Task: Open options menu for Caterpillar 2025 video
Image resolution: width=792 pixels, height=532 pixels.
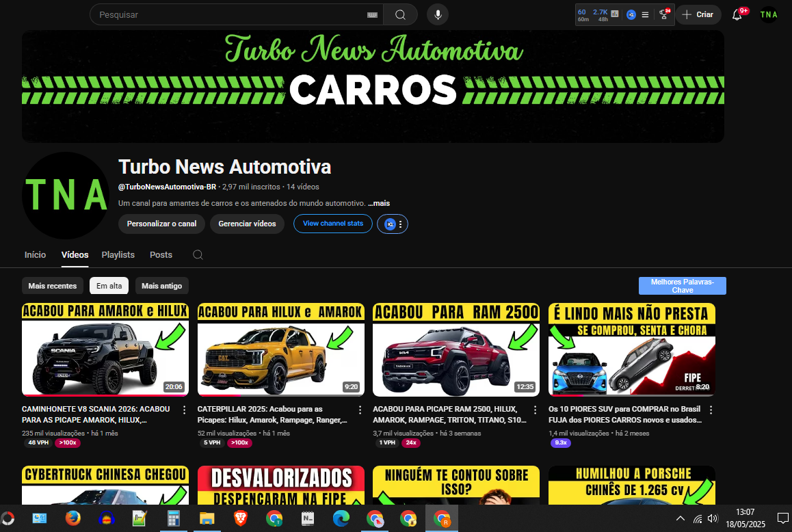Action: tap(360, 410)
